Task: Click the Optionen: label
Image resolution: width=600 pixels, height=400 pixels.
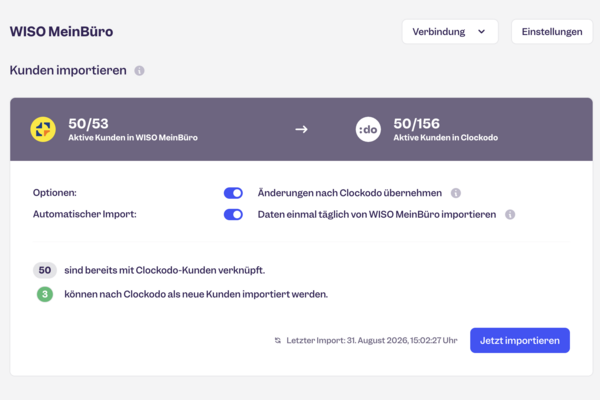Action: point(55,193)
